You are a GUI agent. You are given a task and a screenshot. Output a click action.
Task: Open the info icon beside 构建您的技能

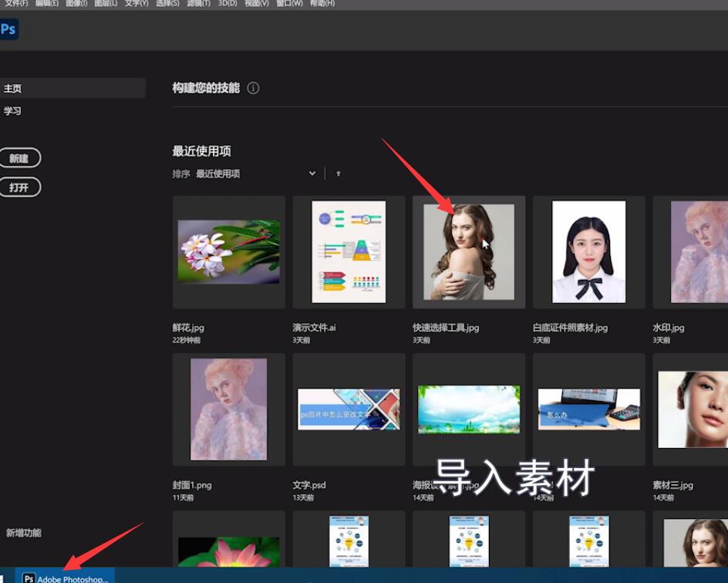coord(253,88)
